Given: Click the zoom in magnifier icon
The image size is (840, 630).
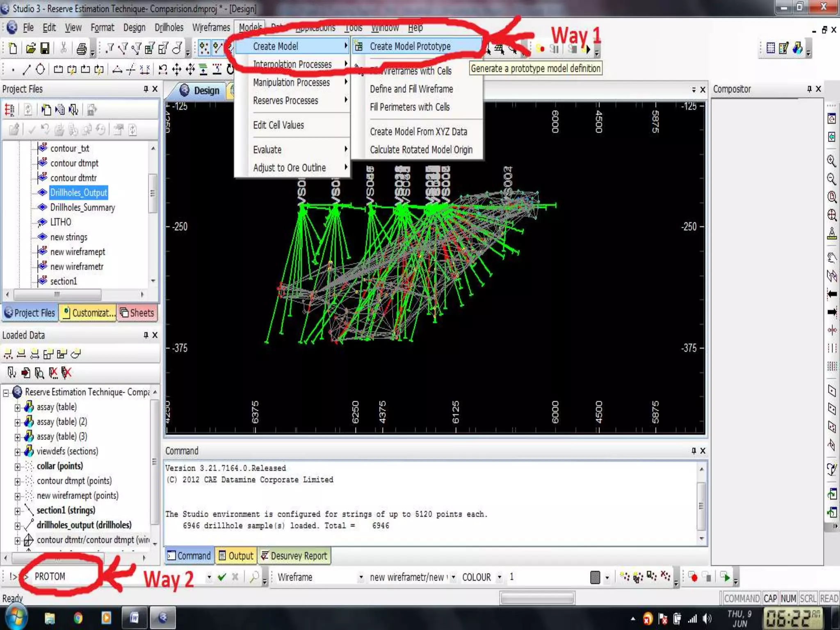Looking at the screenshot, I should (x=831, y=161).
